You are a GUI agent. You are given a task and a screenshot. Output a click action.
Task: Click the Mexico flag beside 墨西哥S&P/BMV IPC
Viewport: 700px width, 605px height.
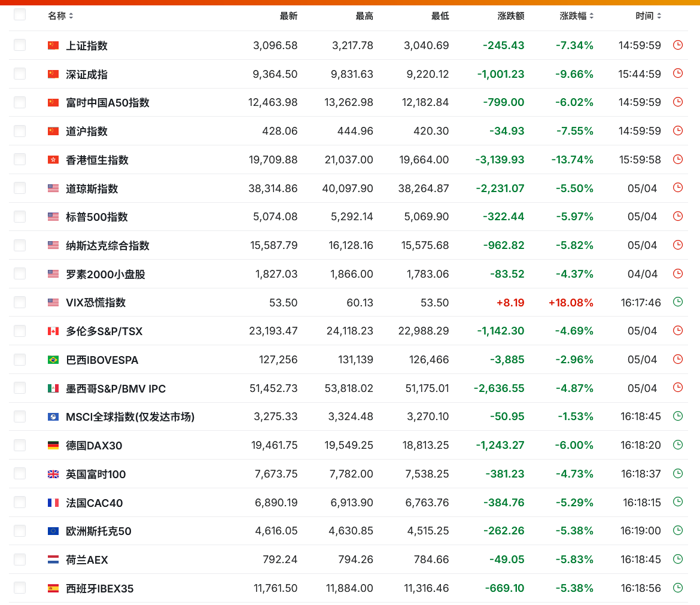[x=53, y=388]
